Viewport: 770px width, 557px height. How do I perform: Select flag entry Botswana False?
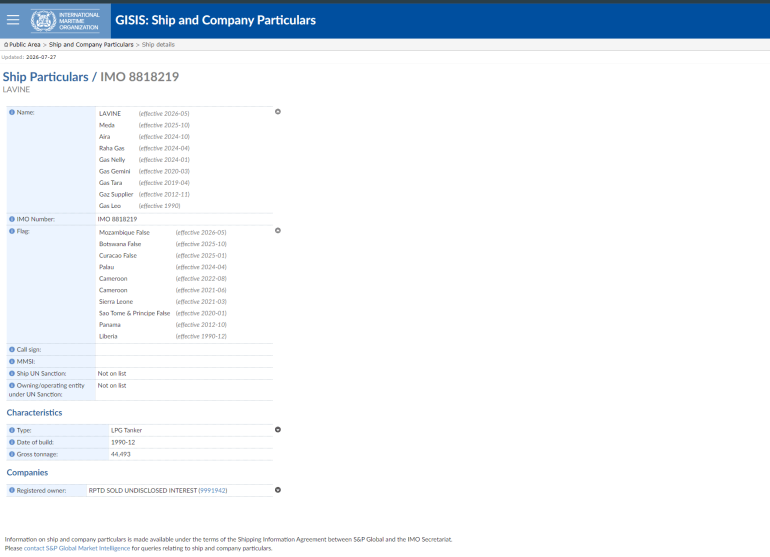coord(120,244)
